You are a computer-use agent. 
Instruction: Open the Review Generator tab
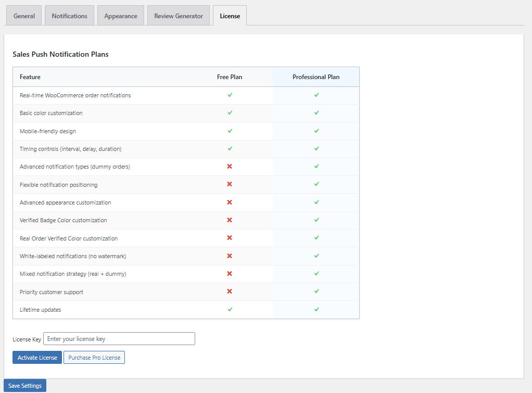point(178,16)
